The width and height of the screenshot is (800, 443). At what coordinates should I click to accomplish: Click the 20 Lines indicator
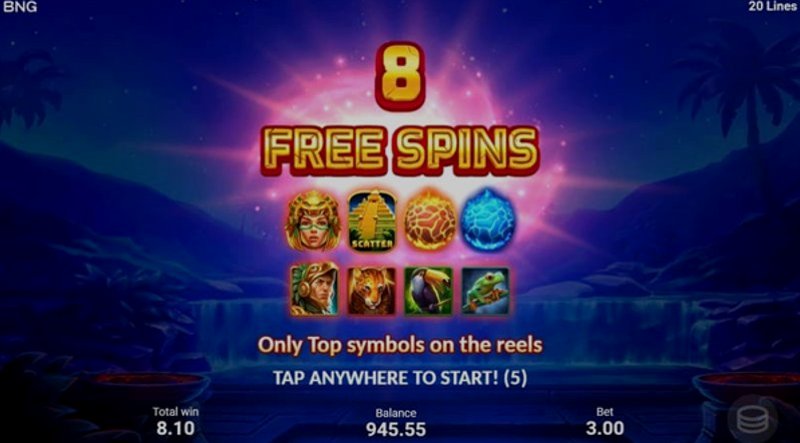click(772, 7)
